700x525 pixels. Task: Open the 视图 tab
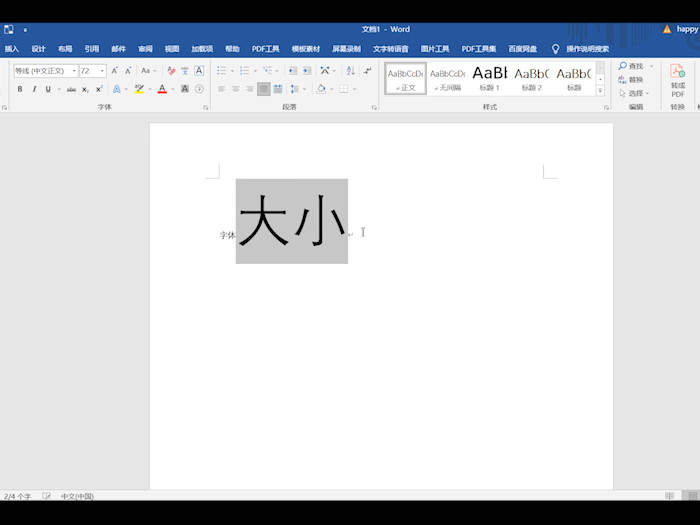pos(172,49)
